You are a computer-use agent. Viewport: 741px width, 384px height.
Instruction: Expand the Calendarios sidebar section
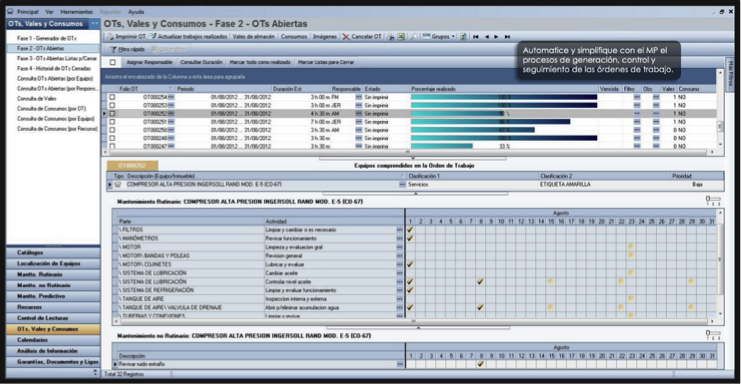53,340
